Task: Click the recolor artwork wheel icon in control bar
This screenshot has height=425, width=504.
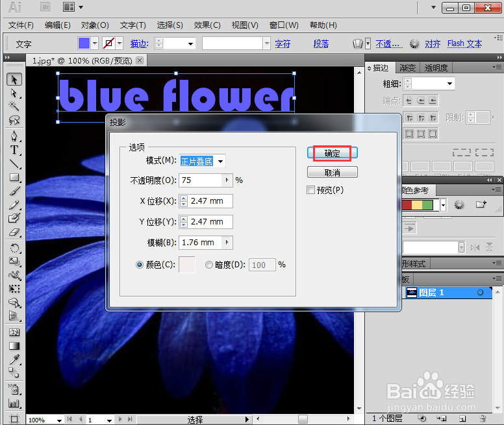Action: pos(414,43)
